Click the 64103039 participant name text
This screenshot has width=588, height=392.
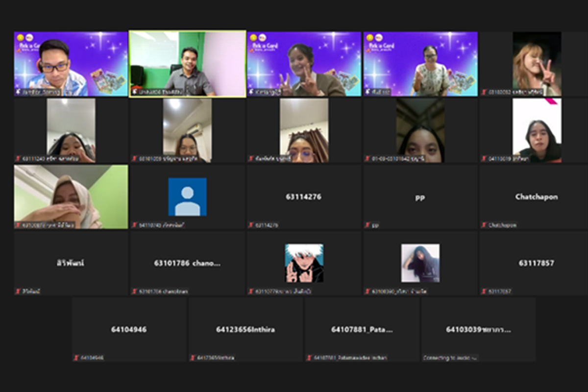coord(478,329)
